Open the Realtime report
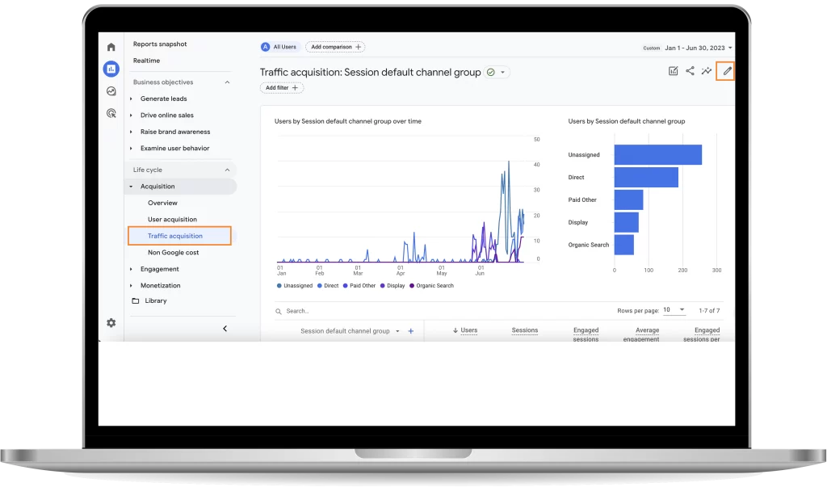 coord(146,61)
